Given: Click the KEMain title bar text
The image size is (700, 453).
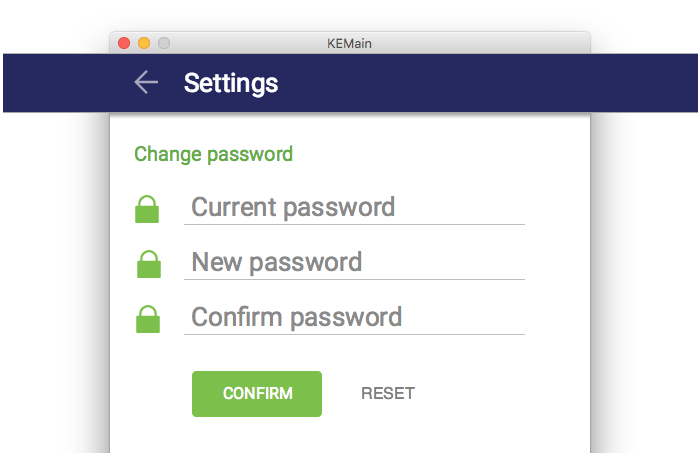Looking at the screenshot, I should pyautogui.click(x=350, y=43).
